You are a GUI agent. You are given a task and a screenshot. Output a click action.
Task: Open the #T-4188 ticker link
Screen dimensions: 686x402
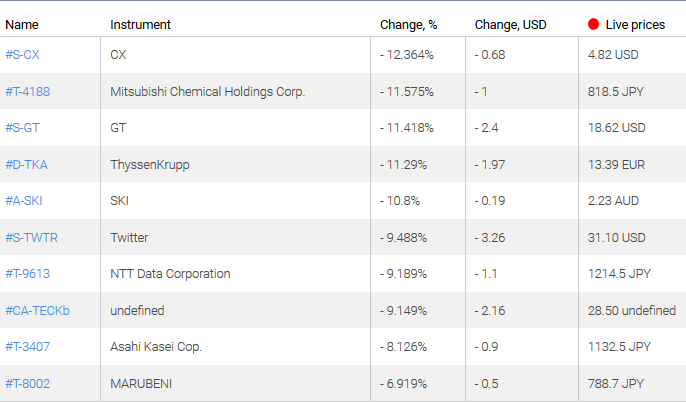tap(25, 91)
